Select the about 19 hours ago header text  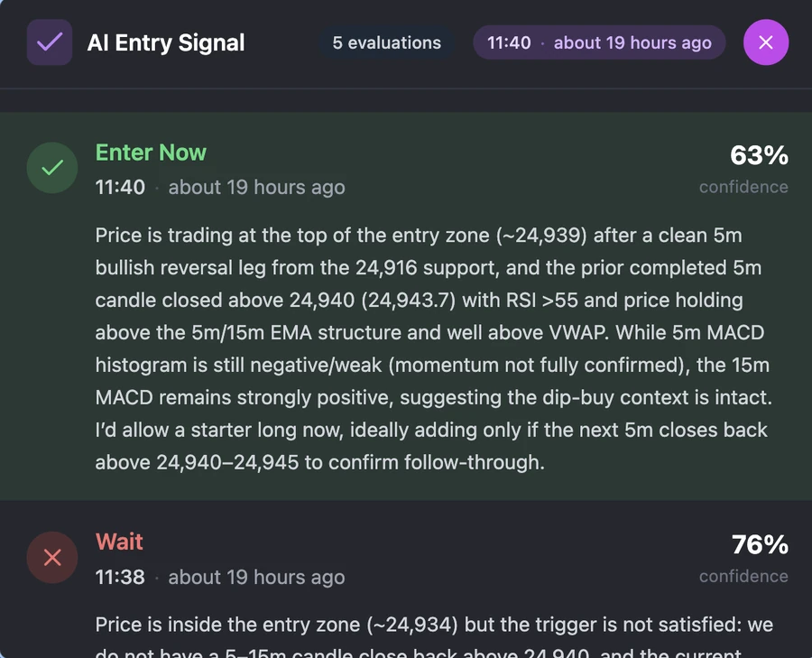click(632, 42)
